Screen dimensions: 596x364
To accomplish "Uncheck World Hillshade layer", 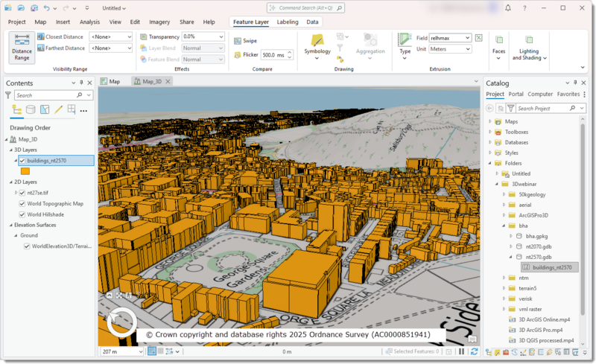I will tap(22, 214).
